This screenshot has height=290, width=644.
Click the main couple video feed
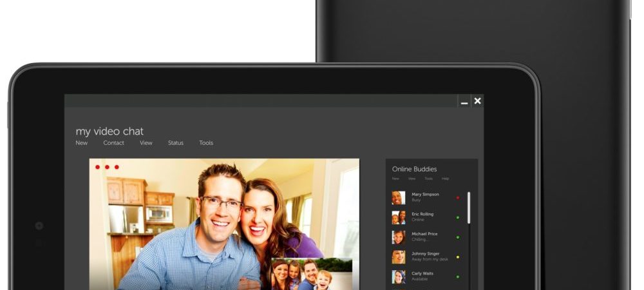coord(224,224)
